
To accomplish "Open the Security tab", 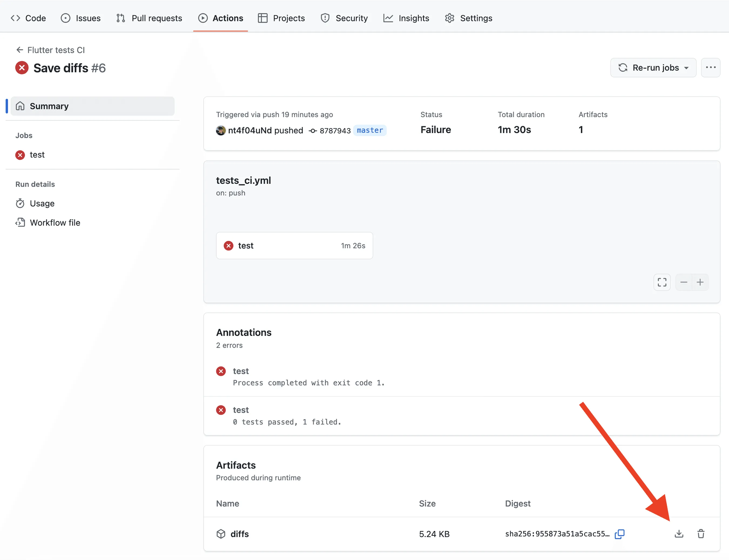I will tap(344, 18).
